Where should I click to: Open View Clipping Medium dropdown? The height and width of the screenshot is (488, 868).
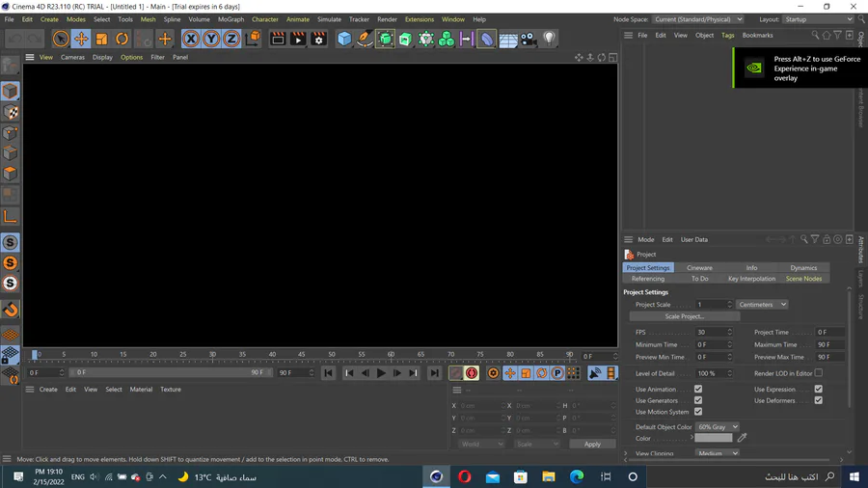coord(717,453)
